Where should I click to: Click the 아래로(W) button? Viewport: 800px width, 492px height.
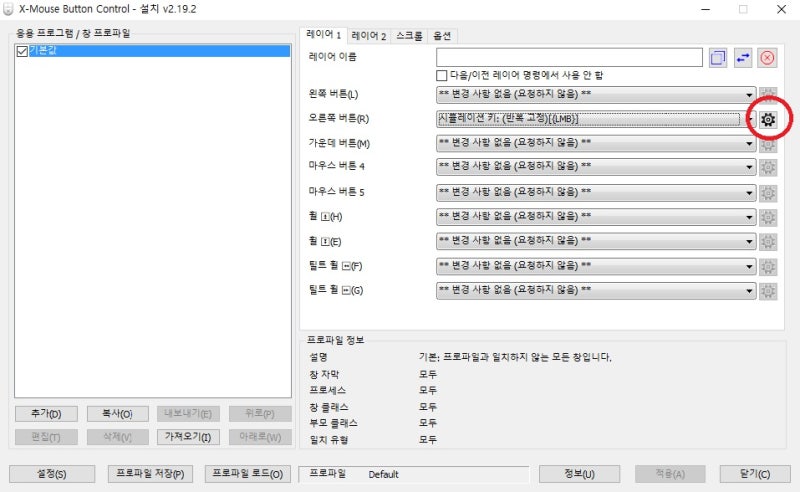[260, 437]
